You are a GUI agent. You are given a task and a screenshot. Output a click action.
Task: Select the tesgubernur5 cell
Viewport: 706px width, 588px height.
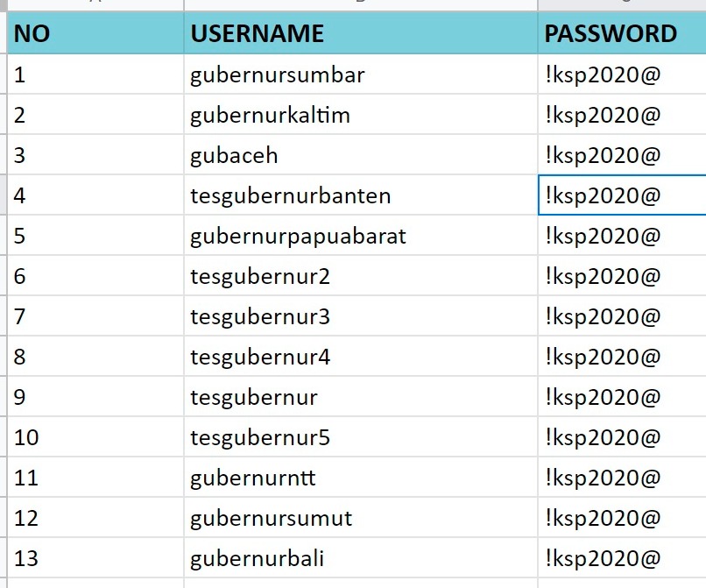361,437
